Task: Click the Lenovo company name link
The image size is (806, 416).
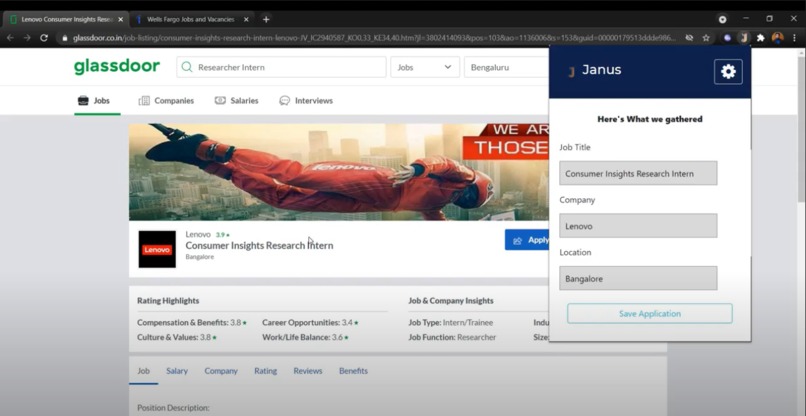Action: (x=198, y=234)
